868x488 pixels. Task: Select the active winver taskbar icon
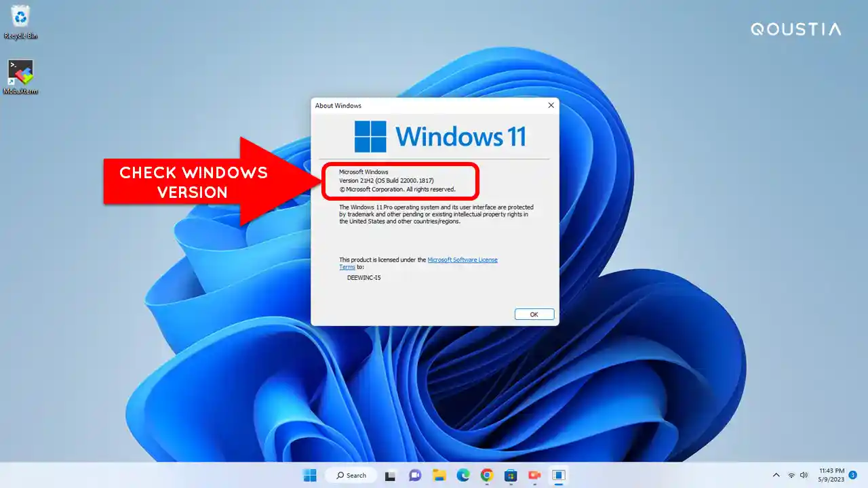tap(558, 475)
